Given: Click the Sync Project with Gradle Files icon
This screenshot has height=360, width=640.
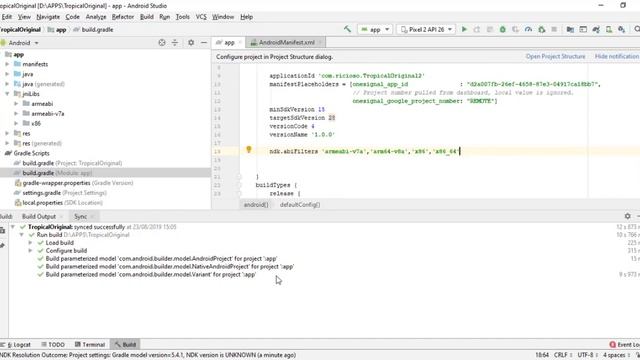Looking at the screenshot, I should pyautogui.click(x=596, y=29).
